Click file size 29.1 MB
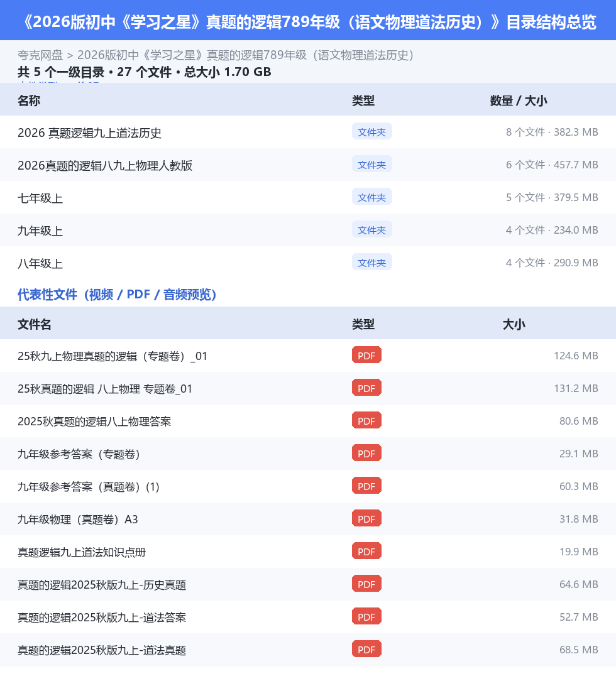616x686 pixels. [x=578, y=454]
